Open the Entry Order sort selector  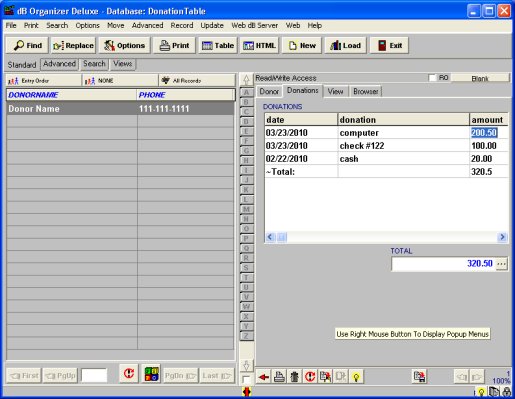[44, 81]
